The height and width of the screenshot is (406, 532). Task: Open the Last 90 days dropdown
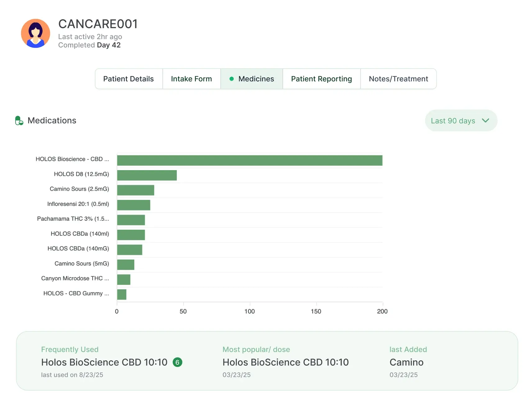[461, 120]
